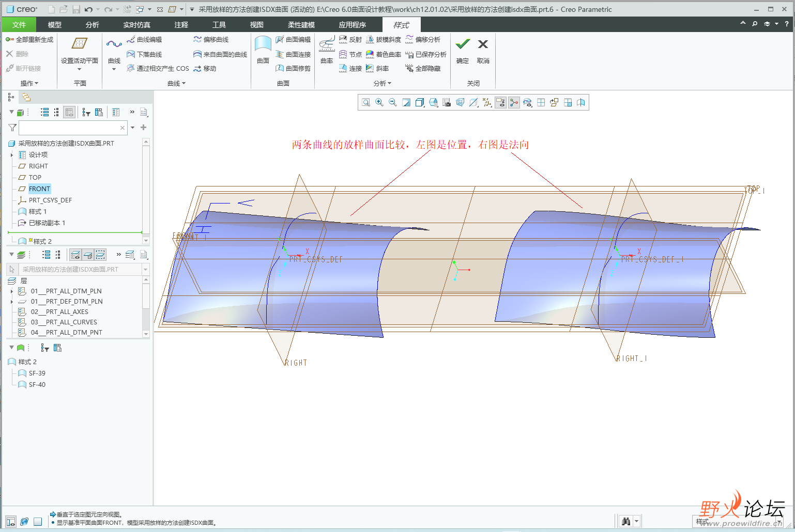This screenshot has width=795, height=532.
Task: Click Refit zoom icon in graphics toolbar
Action: pyautogui.click(x=366, y=103)
